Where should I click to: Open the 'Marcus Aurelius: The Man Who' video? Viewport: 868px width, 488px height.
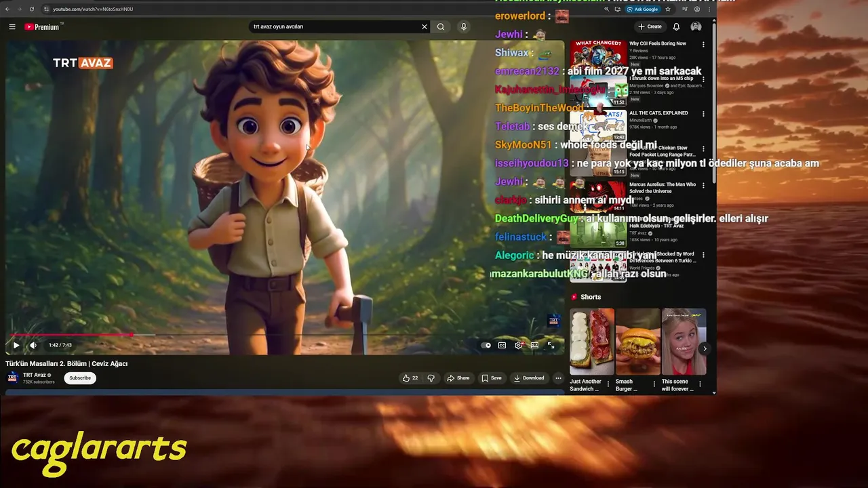[663, 188]
